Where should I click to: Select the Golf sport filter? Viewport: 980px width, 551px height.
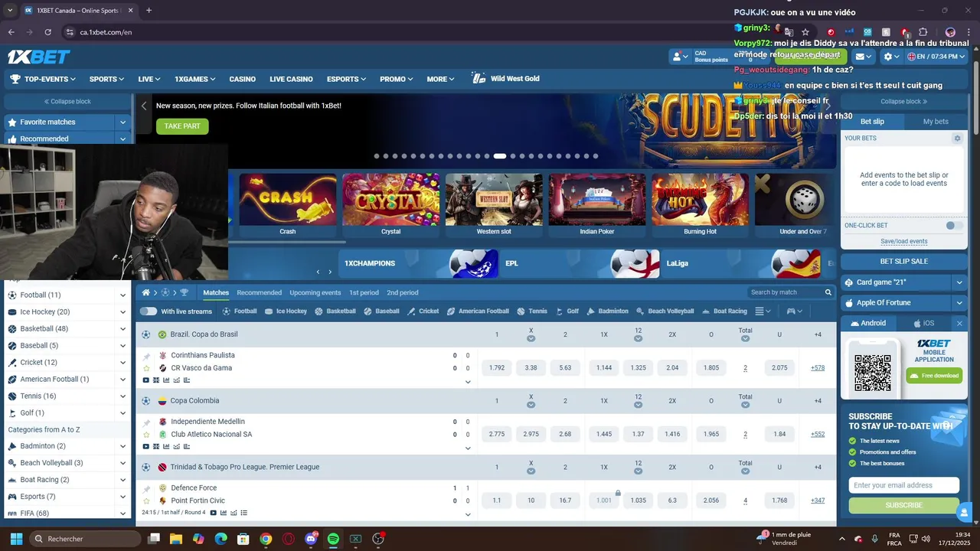click(x=567, y=311)
